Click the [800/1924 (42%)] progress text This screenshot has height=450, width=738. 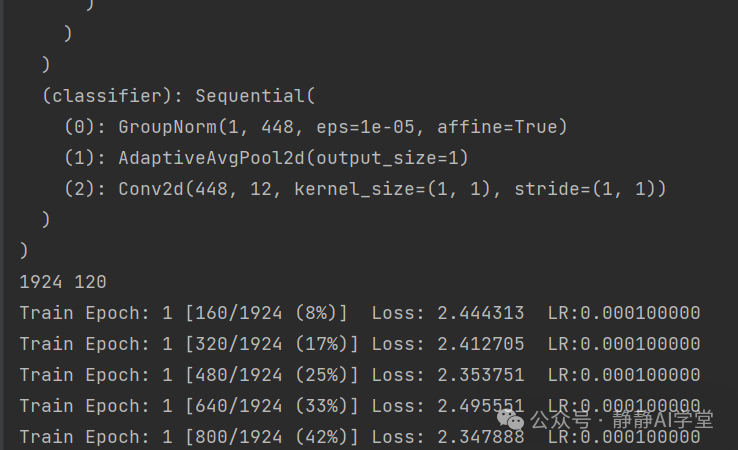click(x=272, y=437)
